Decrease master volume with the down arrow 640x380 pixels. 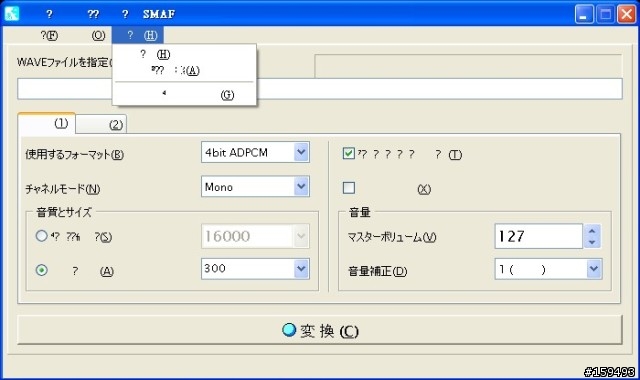[592, 242]
